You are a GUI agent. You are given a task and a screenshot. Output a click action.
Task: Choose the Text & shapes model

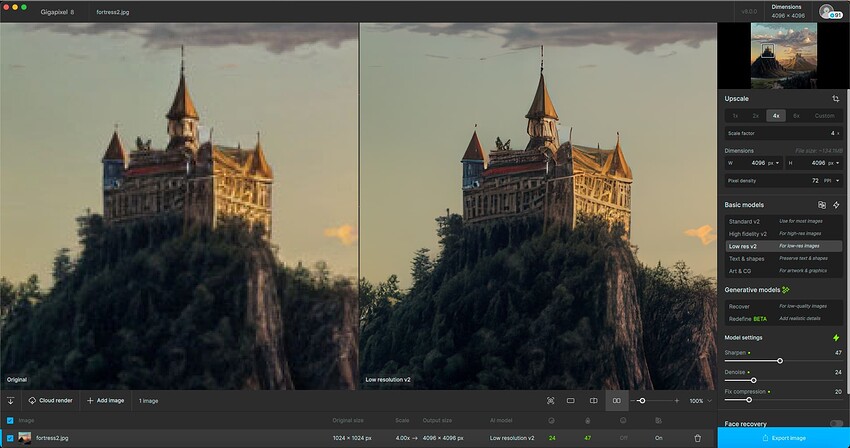tap(784, 259)
